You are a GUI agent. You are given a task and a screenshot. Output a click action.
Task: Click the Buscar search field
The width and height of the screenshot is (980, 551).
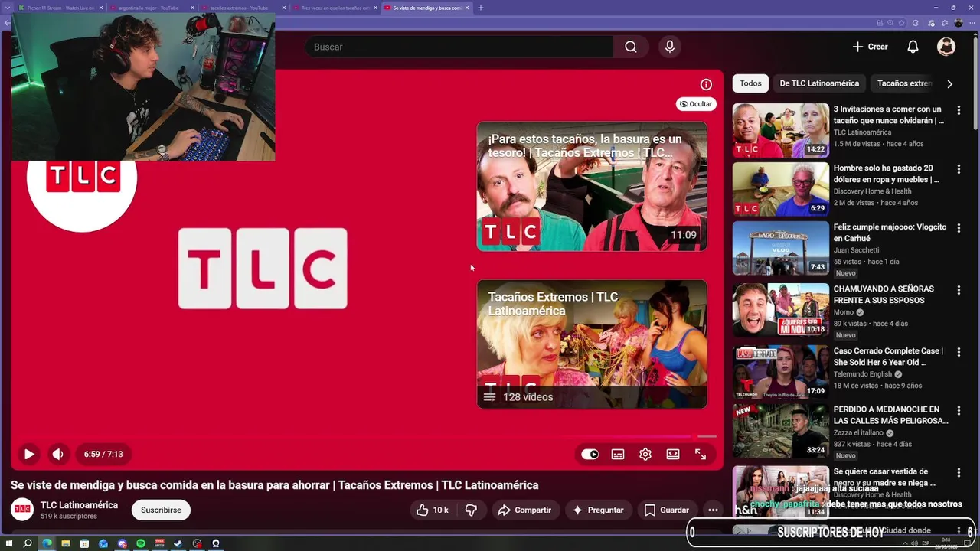tap(459, 47)
